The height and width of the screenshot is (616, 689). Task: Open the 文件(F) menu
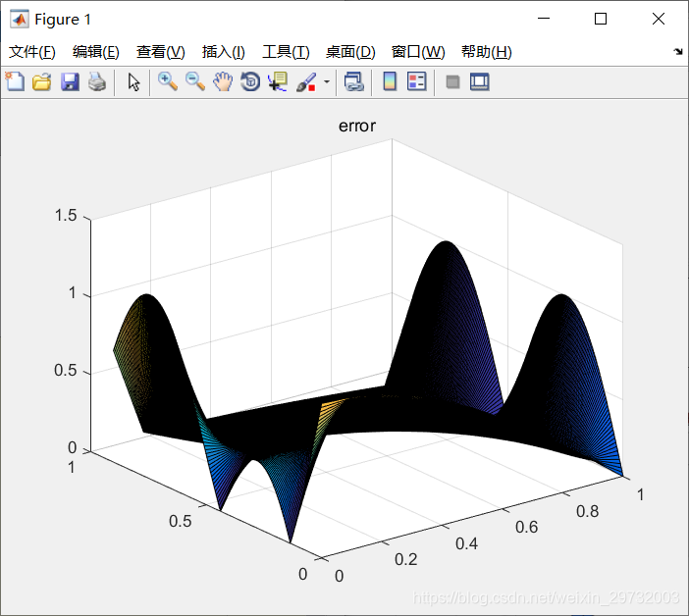[32, 52]
